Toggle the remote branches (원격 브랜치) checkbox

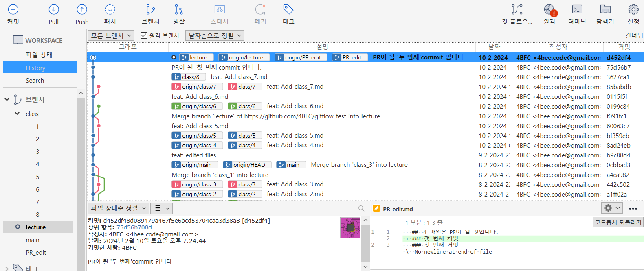coord(144,35)
